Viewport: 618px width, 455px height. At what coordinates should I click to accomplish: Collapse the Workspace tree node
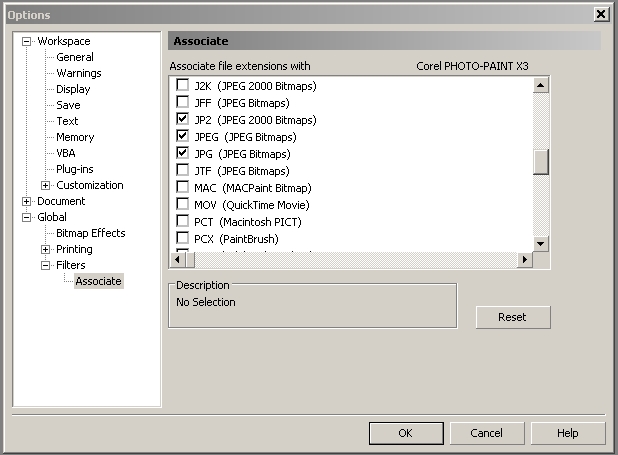click(27, 41)
